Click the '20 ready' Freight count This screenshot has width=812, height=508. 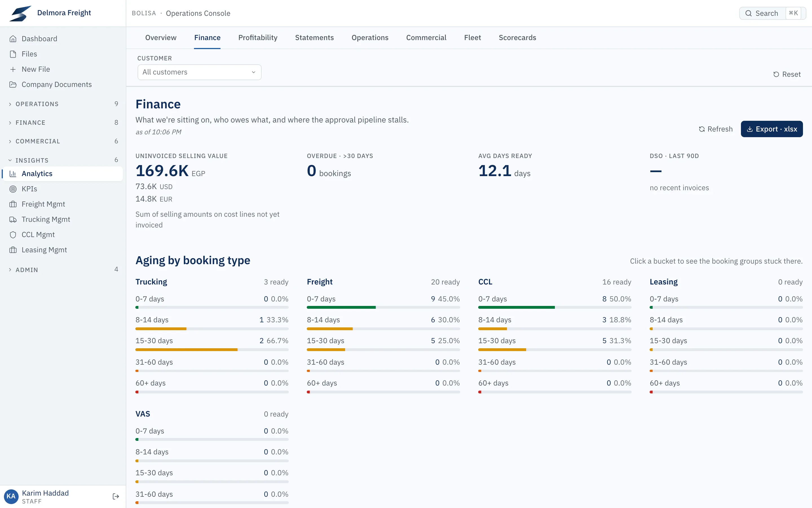pyautogui.click(x=445, y=282)
